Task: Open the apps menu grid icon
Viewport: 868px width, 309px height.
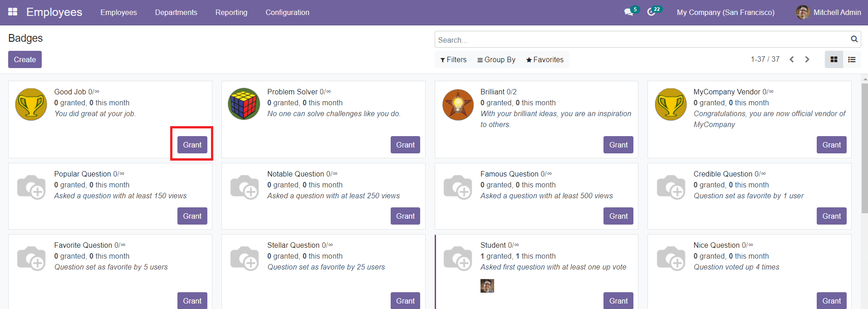Action: click(13, 12)
